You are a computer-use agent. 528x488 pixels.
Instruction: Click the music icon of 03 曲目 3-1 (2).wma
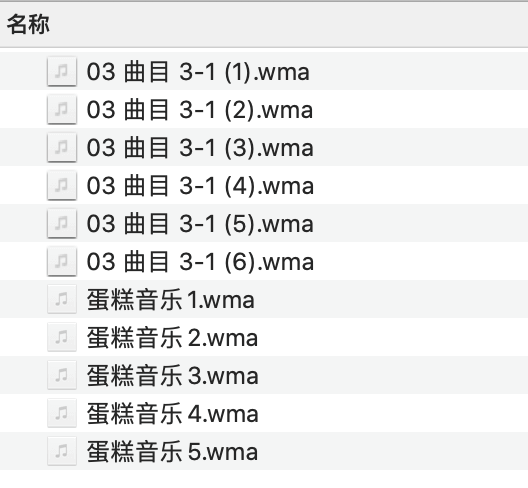(62, 109)
